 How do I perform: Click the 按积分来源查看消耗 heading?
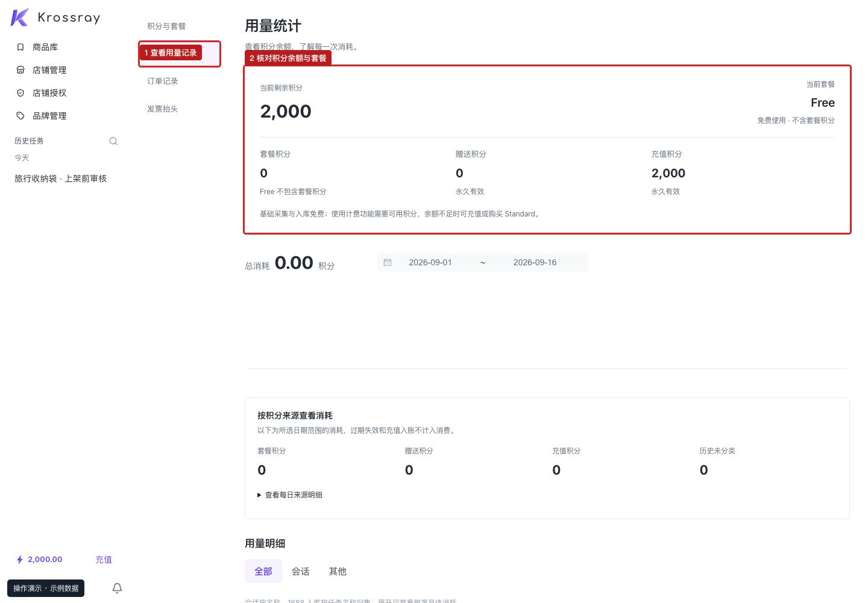pyautogui.click(x=295, y=415)
